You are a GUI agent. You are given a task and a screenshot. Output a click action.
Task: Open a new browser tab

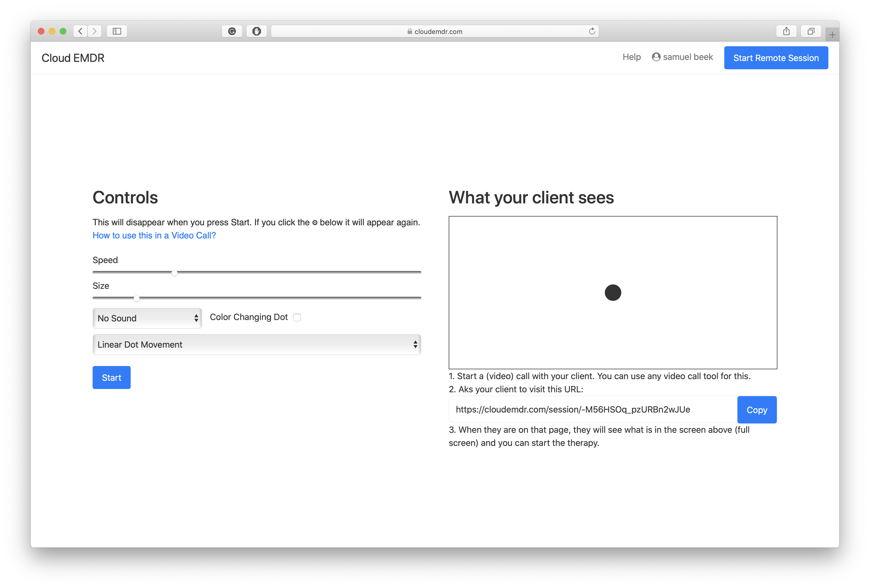click(x=832, y=34)
